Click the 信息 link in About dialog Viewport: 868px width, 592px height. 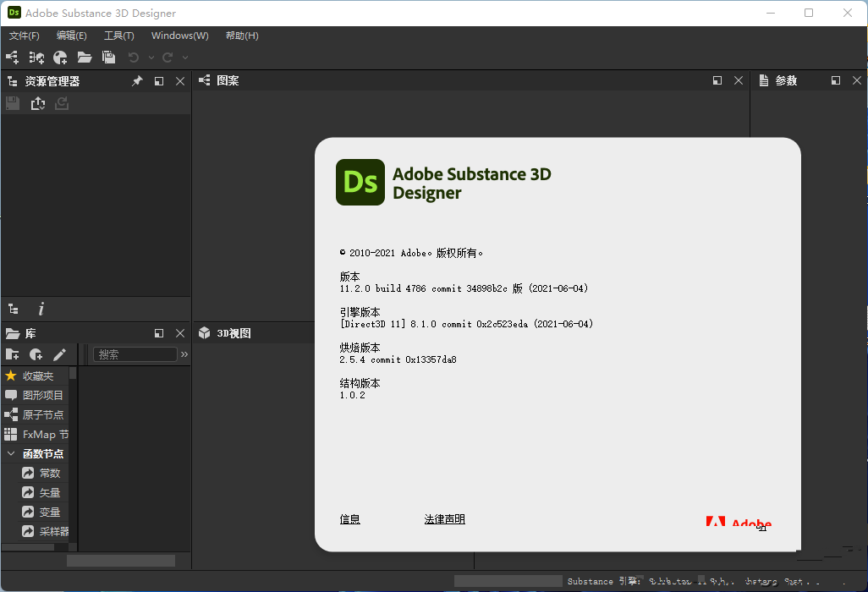click(x=350, y=519)
